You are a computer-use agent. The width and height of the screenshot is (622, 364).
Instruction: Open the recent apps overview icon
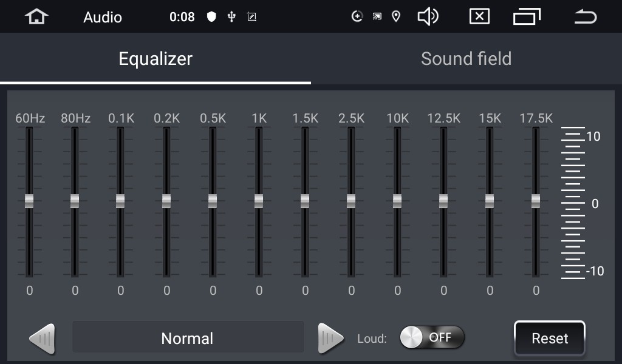point(527,16)
